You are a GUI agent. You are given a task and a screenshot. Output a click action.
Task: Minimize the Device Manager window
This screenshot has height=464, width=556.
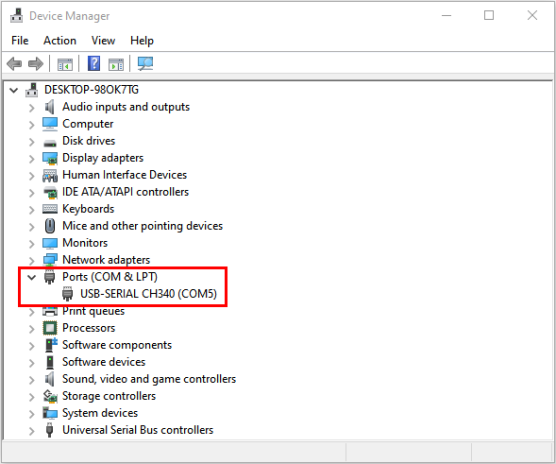[x=446, y=15]
